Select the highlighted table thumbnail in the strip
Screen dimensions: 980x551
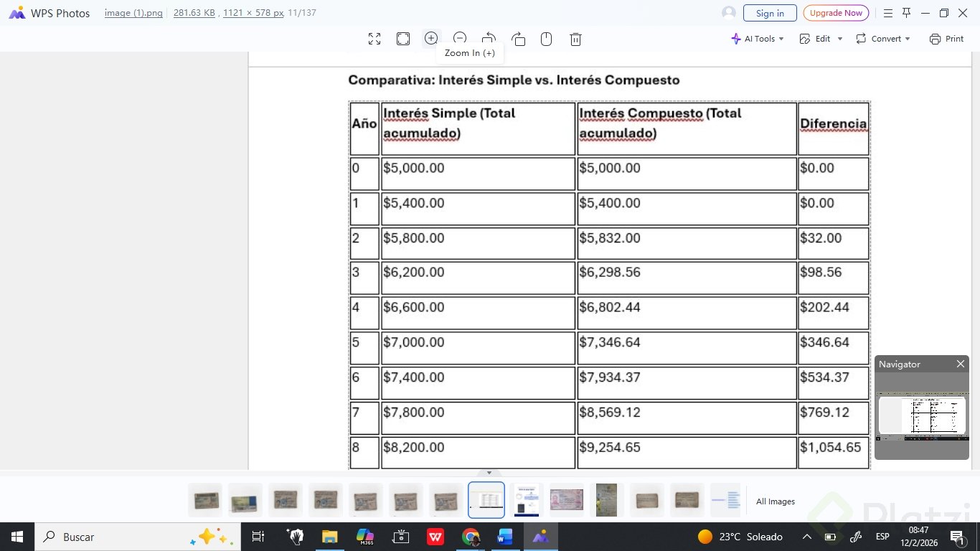(486, 500)
